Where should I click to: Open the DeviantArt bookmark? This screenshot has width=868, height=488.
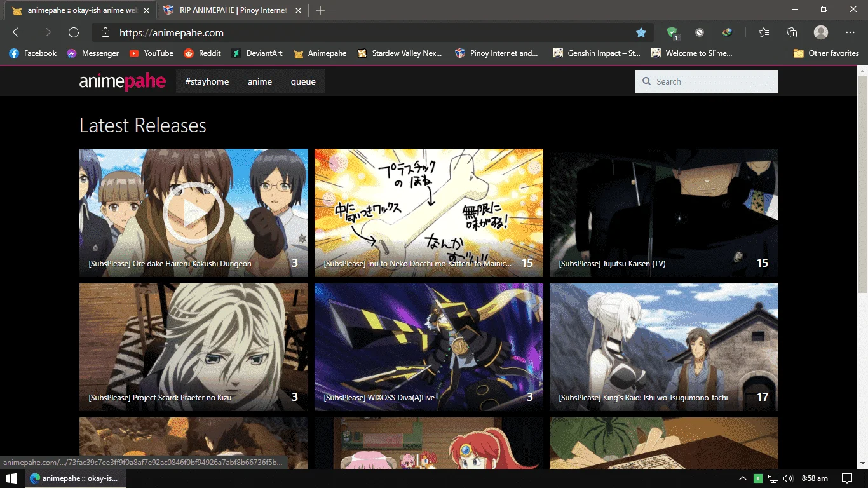coord(257,53)
